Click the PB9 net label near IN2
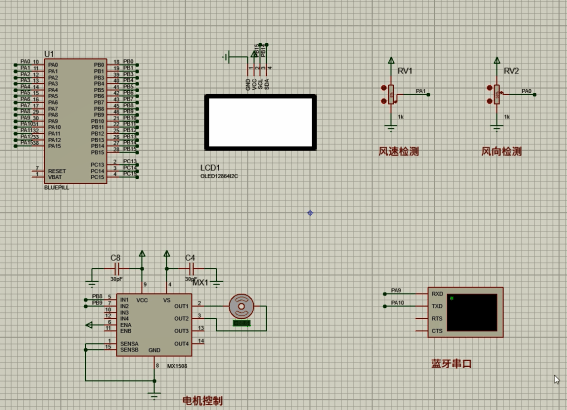Screen dimensions: 567x410 pyautogui.click(x=97, y=303)
